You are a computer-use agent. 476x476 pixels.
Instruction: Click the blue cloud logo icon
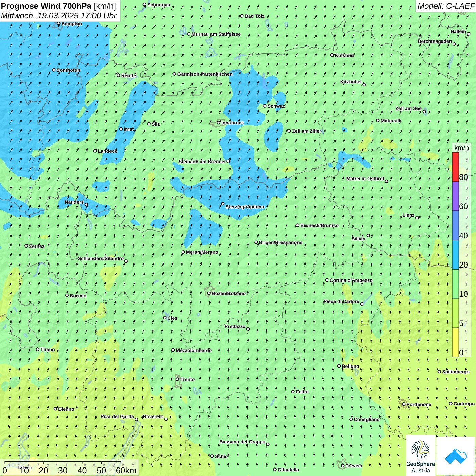click(x=456, y=456)
